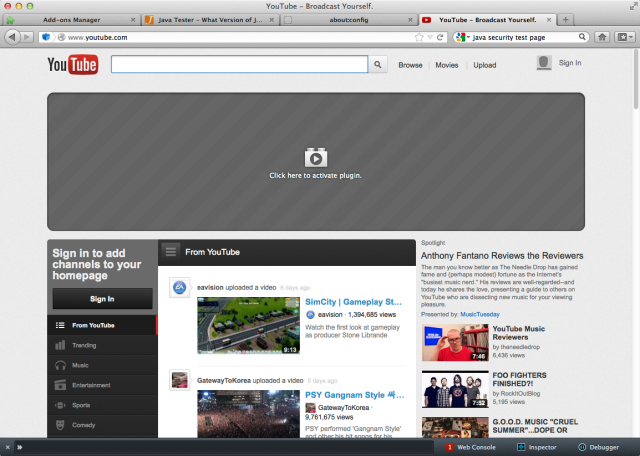Open the Web Console tool
640x456 pixels.
pyautogui.click(x=470, y=447)
